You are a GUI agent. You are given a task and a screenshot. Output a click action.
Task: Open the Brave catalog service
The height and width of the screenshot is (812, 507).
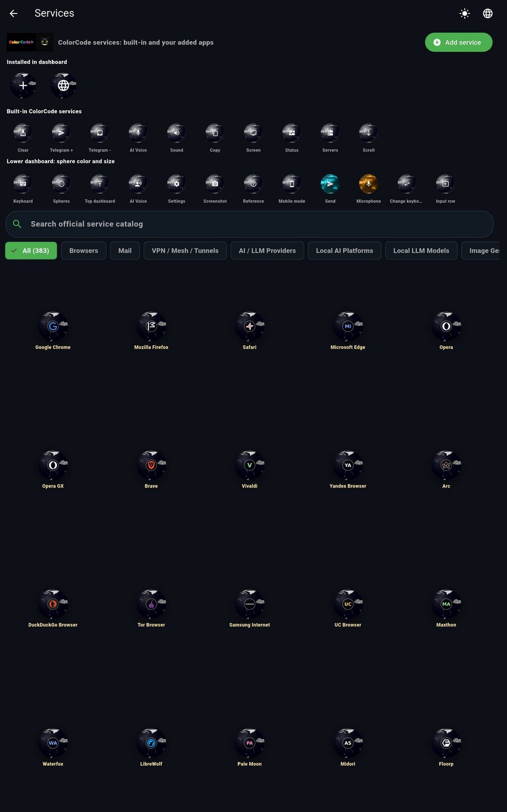[x=151, y=466]
